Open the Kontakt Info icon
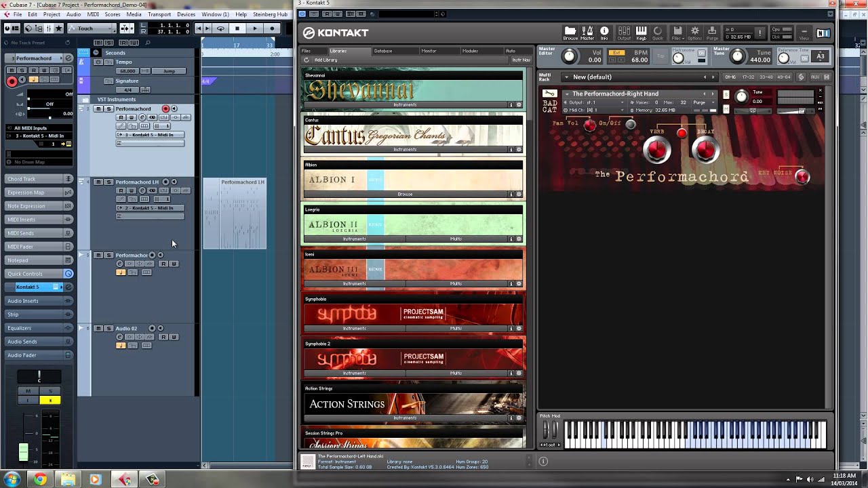Screen dimensions: 868x488 604,33
